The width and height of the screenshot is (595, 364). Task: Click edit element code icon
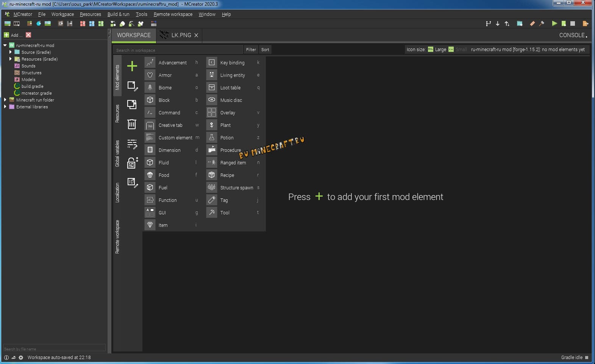[132, 144]
